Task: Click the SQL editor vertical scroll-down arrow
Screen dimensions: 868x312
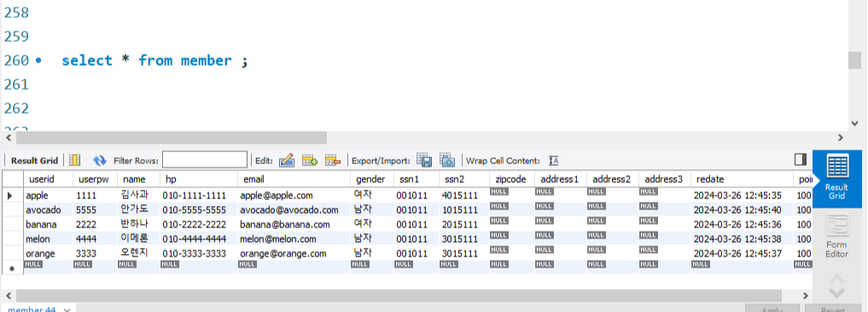Action: (x=854, y=124)
